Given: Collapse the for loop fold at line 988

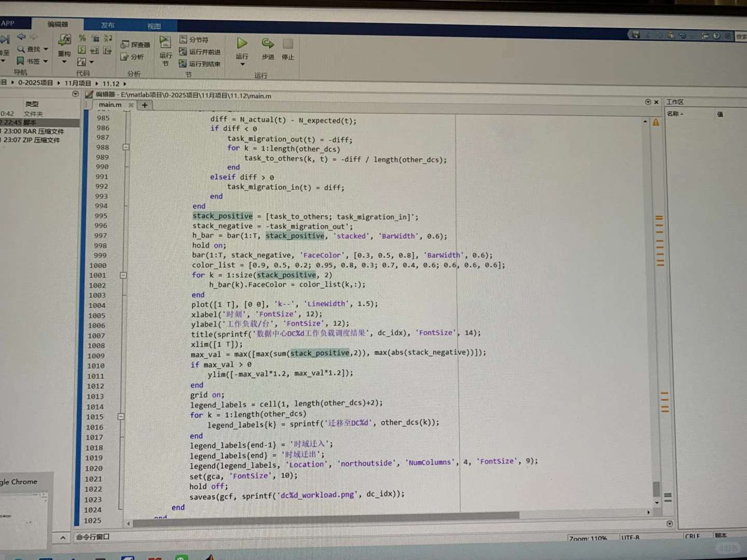Looking at the screenshot, I should pyautogui.click(x=126, y=147).
